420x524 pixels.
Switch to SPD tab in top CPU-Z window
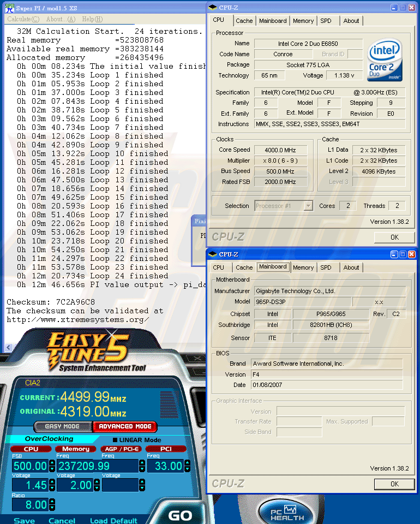coord(326,21)
